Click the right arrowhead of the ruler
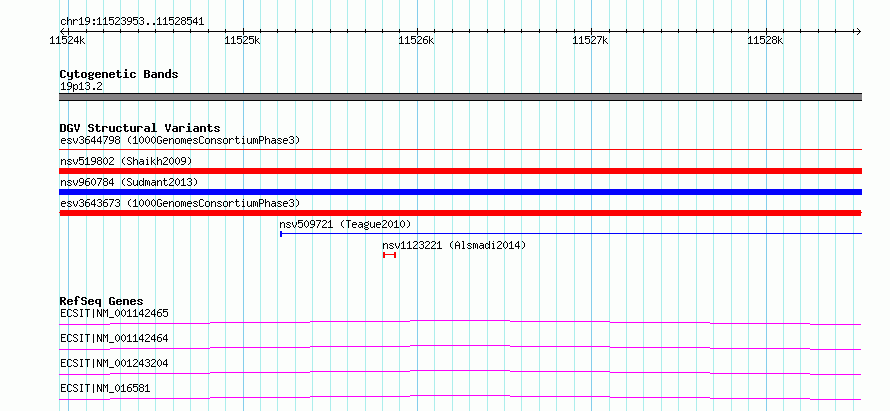Screen dimensions: 890x411 pyautogui.click(x=858, y=31)
